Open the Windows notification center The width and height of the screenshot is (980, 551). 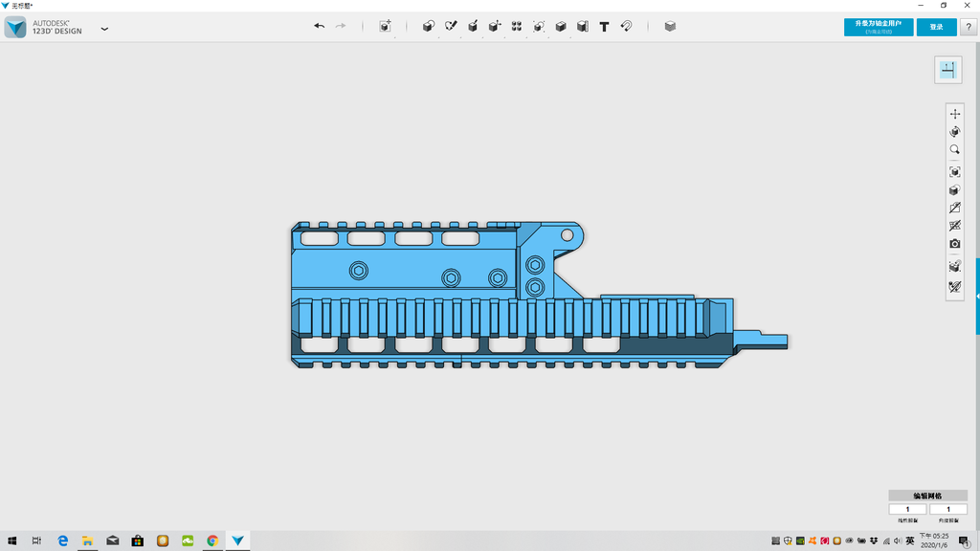point(965,541)
